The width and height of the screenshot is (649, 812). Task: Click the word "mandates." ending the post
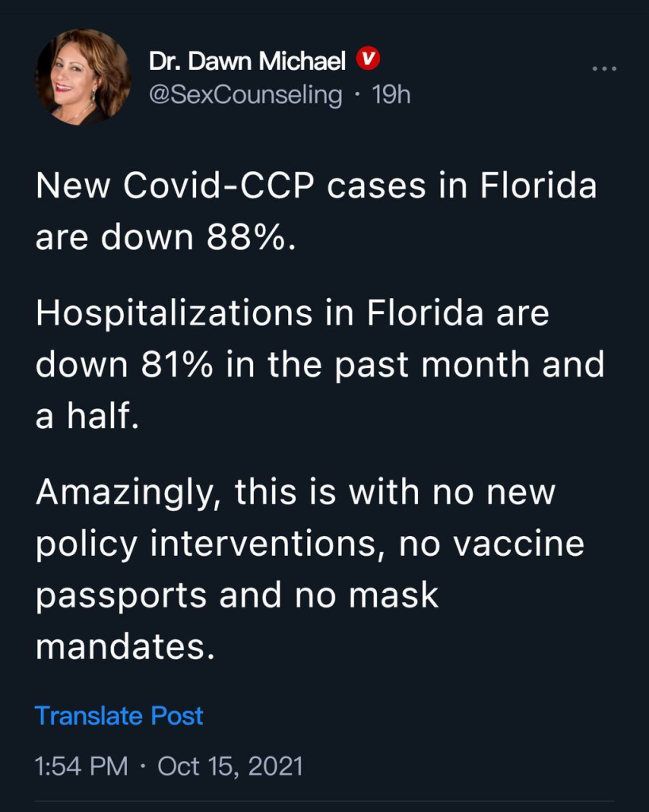point(125,646)
